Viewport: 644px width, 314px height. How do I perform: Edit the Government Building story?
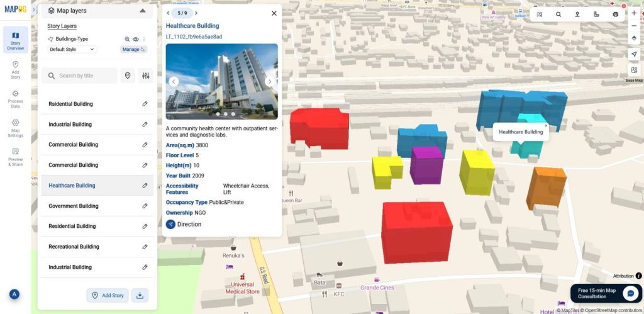tap(145, 206)
